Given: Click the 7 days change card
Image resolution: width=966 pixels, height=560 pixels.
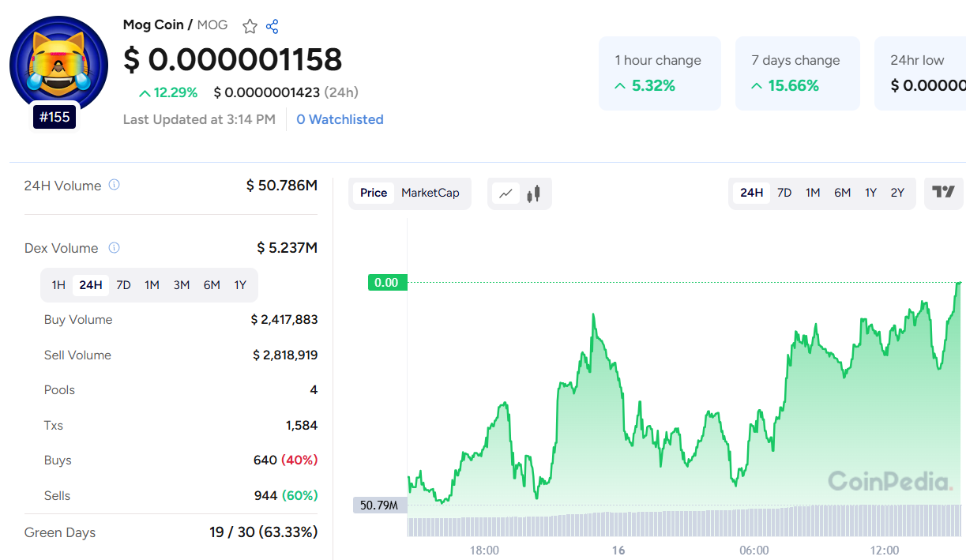Looking at the screenshot, I should pos(797,73).
